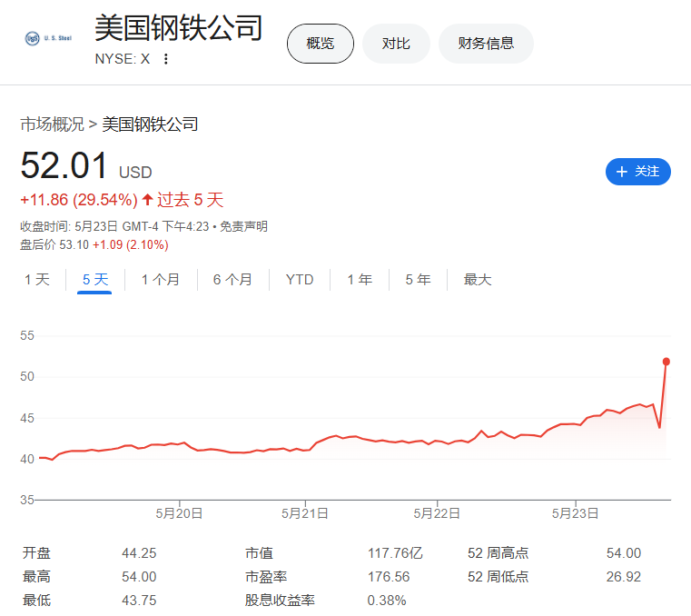
Task: Select the YTD time range
Action: pyautogui.click(x=300, y=280)
